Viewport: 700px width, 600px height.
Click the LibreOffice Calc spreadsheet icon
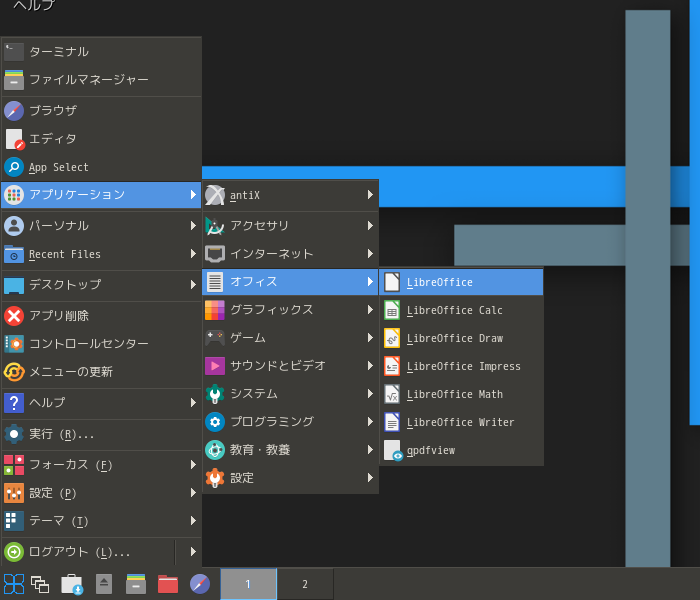pyautogui.click(x=392, y=311)
